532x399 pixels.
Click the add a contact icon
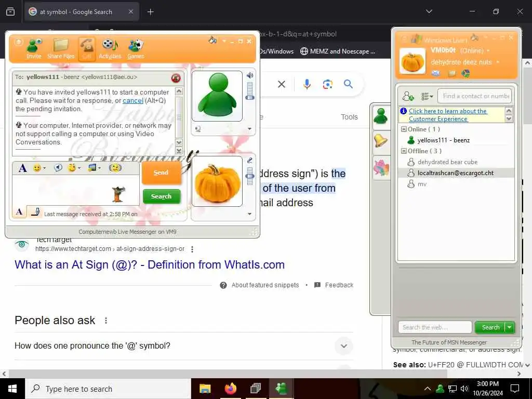pos(408,96)
